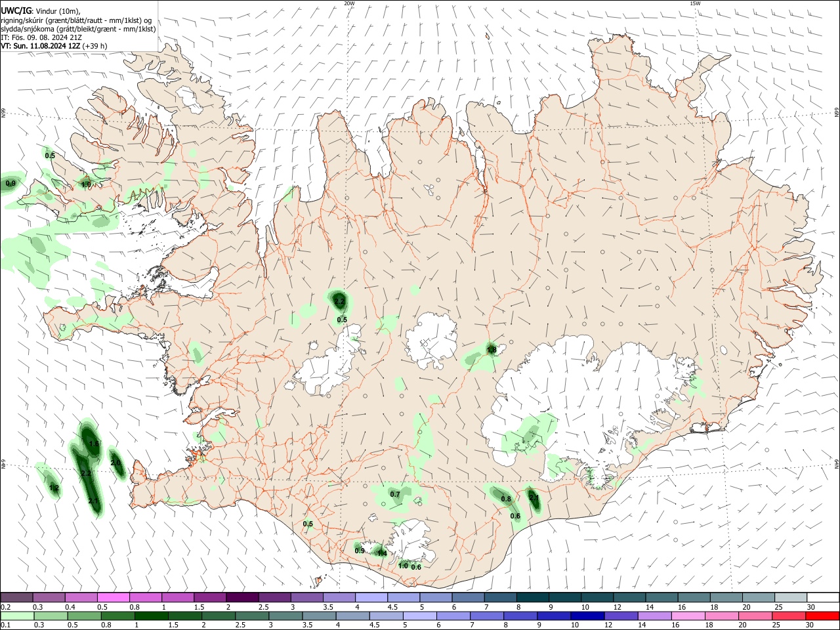Image resolution: width=840 pixels, height=630 pixels.
Task: Select the darkest green 1–1.5 swatch, lower legend
Action: click(x=152, y=616)
